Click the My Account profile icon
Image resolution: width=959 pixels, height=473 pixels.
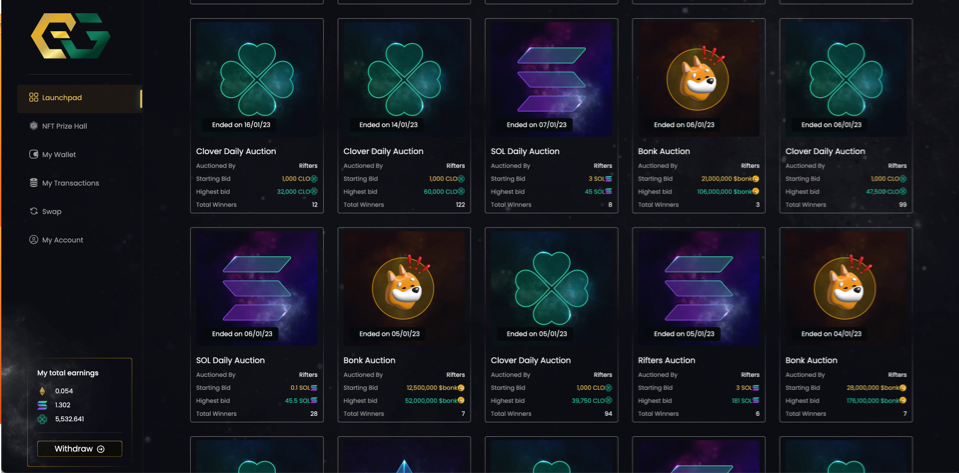pos(33,240)
